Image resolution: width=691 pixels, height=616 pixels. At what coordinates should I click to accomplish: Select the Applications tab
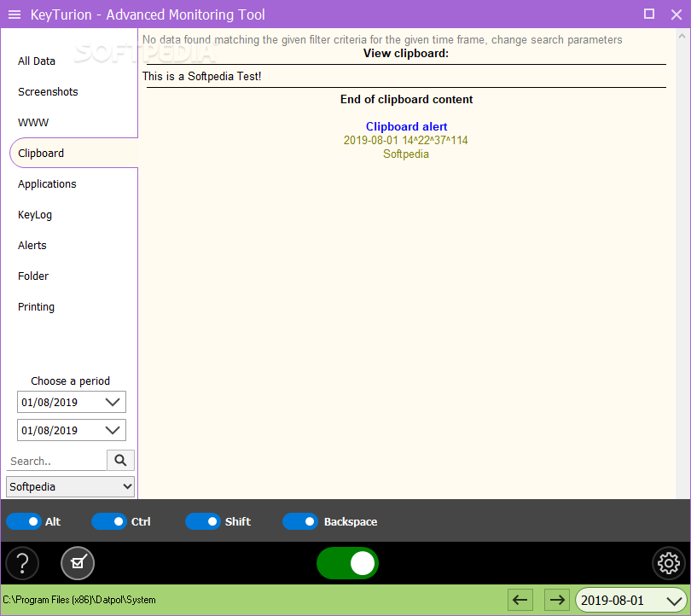pos(47,183)
